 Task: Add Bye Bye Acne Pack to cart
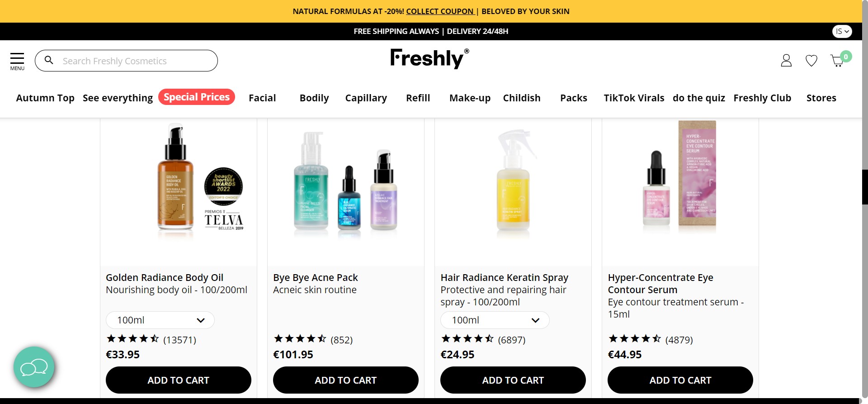[345, 380]
